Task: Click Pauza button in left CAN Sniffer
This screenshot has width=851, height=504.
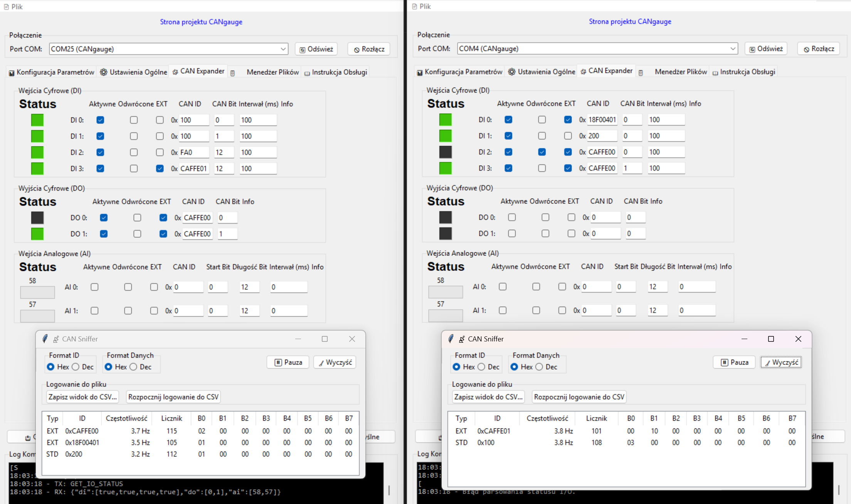Action: [288, 362]
